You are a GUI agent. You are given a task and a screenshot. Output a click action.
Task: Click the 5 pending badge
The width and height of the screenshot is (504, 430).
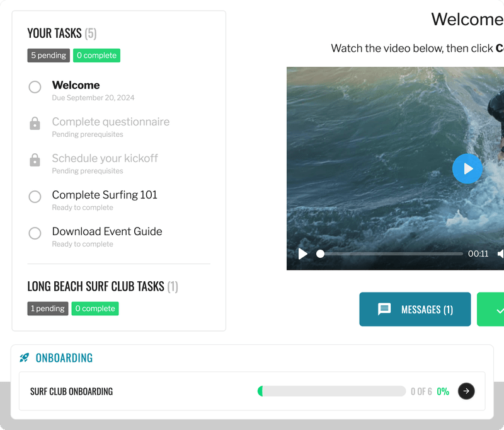pyautogui.click(x=49, y=55)
